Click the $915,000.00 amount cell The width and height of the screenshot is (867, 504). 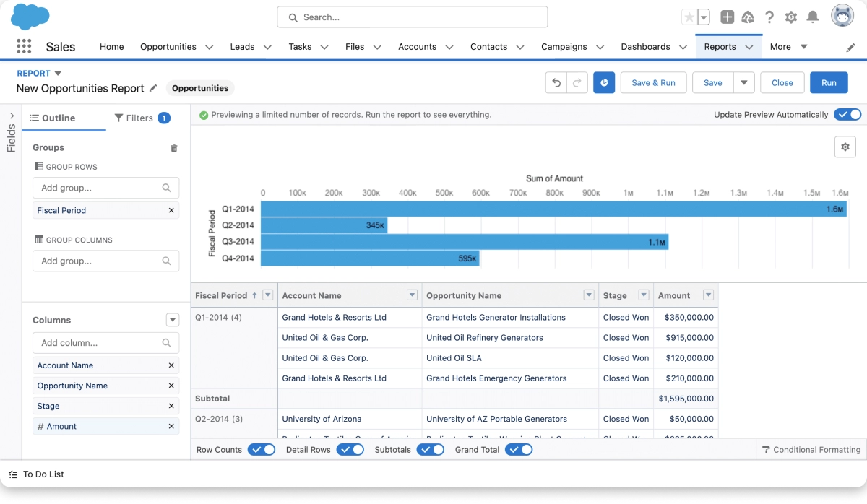(x=686, y=337)
